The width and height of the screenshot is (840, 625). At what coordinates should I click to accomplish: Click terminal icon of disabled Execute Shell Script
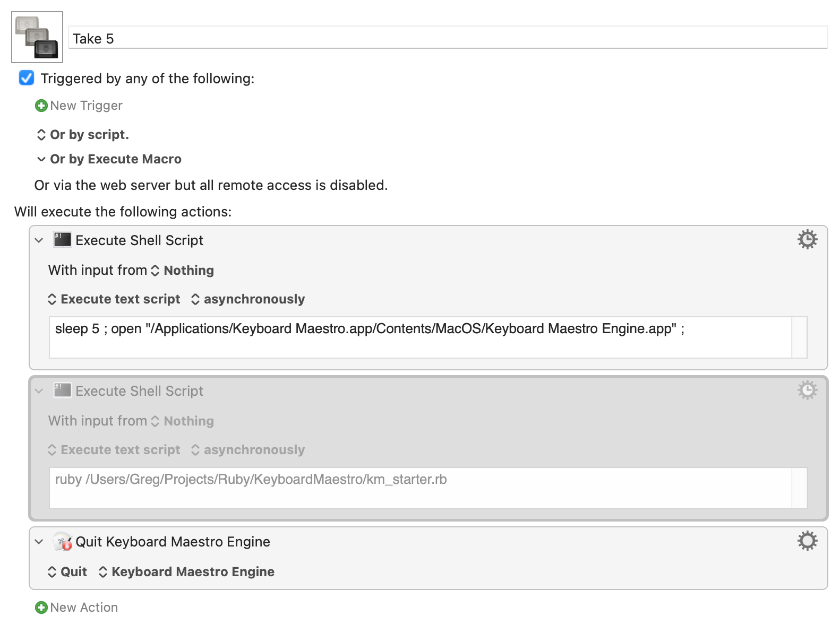pos(62,390)
